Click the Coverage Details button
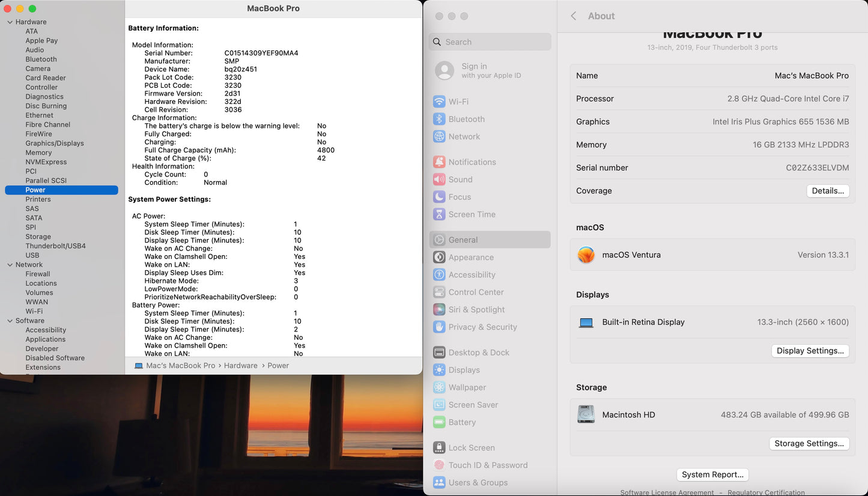868x496 pixels. (827, 191)
